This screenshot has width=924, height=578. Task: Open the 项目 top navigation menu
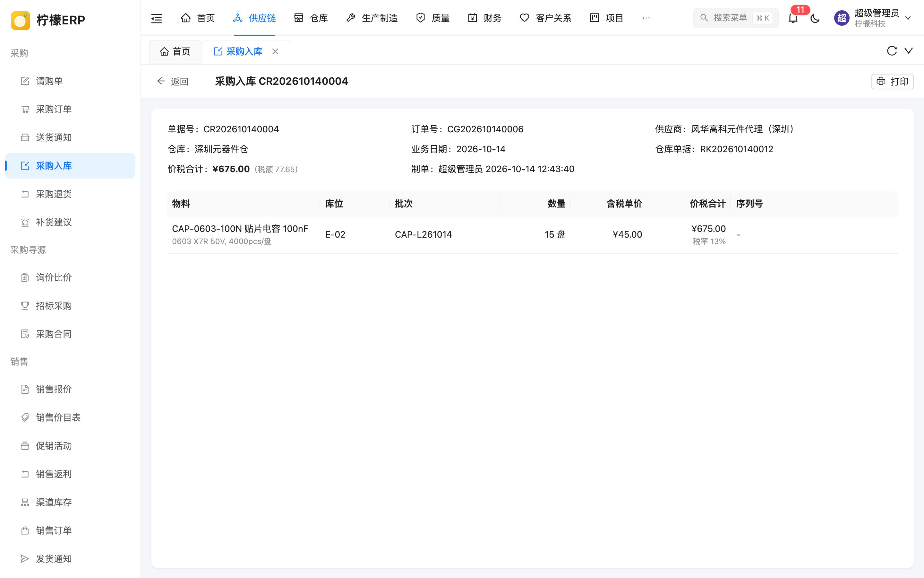(x=607, y=18)
